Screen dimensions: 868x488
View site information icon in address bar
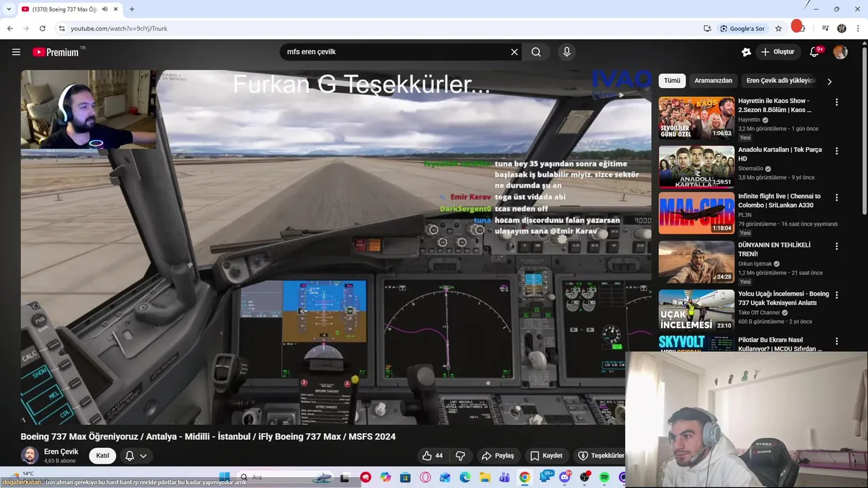(x=62, y=28)
